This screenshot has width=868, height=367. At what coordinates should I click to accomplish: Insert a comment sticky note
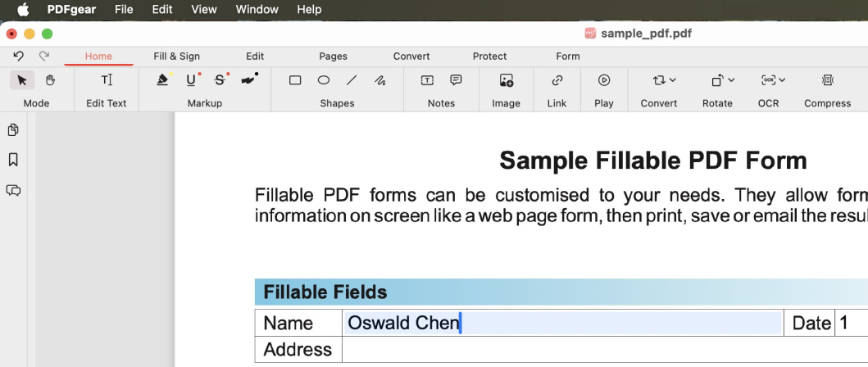456,80
